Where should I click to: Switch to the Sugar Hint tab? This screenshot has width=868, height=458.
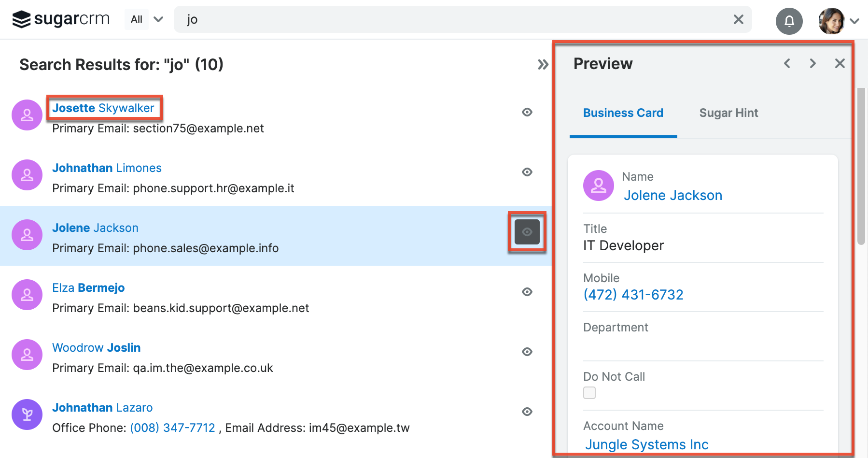coord(728,113)
